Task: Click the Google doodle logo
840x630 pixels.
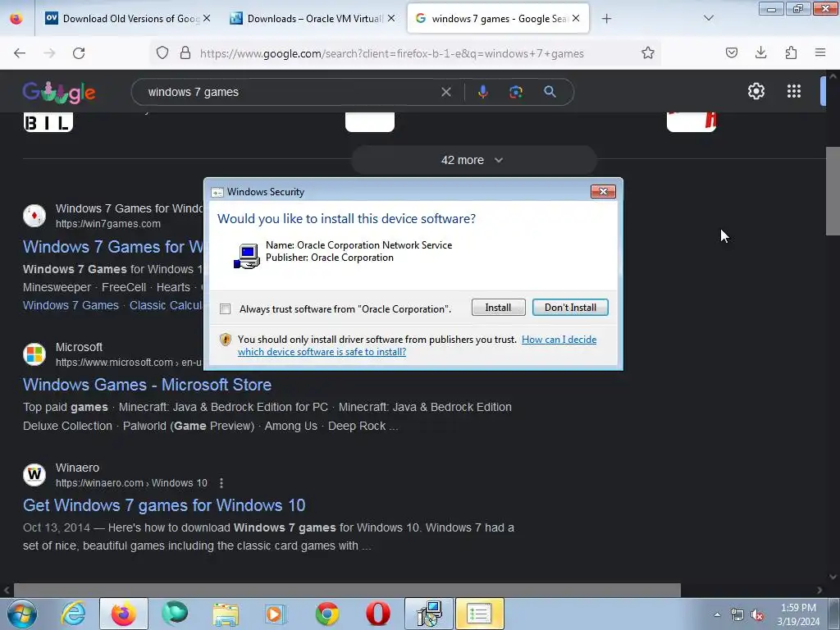Action: [x=59, y=92]
